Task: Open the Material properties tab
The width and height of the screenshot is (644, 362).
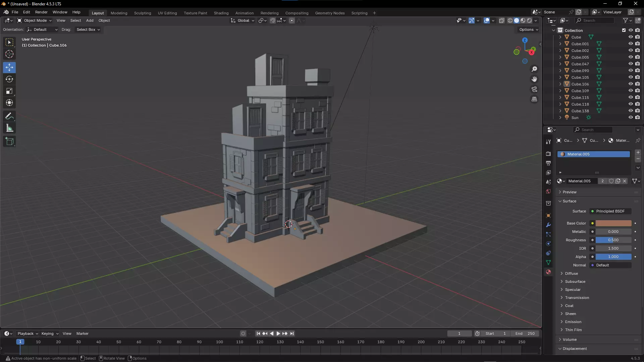Action: pos(548,272)
